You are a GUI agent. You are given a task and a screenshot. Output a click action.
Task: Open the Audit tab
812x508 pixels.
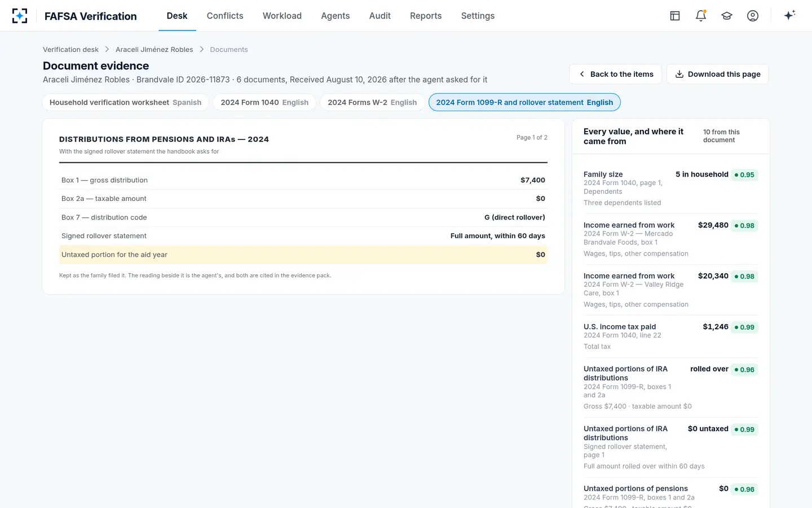click(380, 16)
